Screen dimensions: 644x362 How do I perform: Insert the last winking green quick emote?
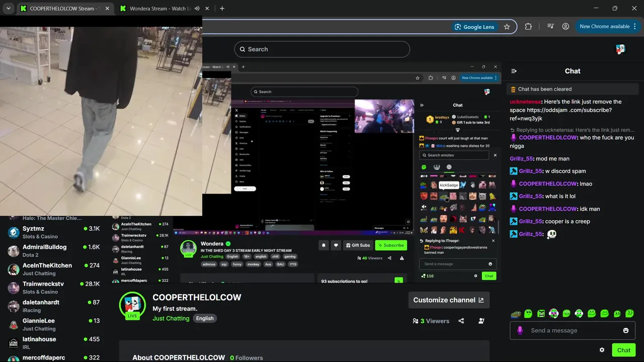629,314
